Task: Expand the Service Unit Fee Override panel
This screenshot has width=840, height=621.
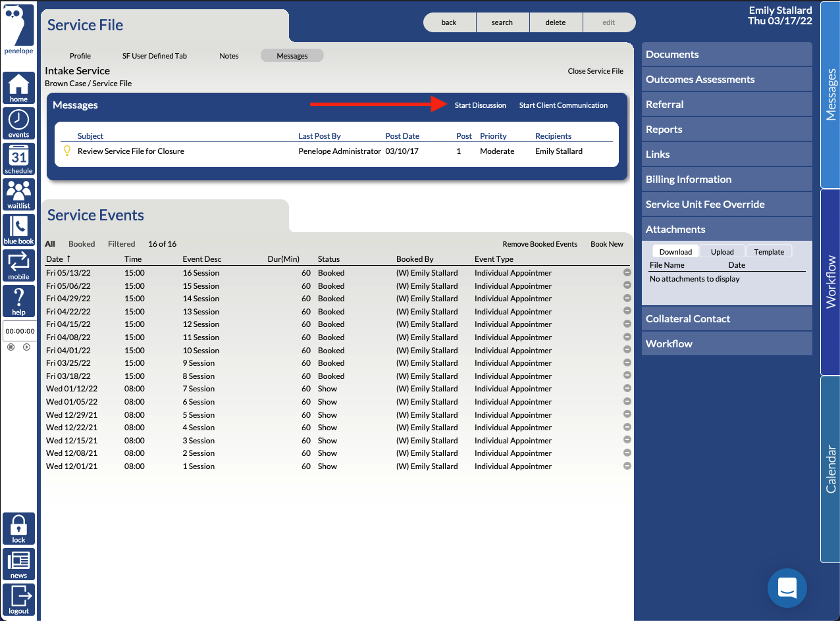Action: tap(727, 205)
